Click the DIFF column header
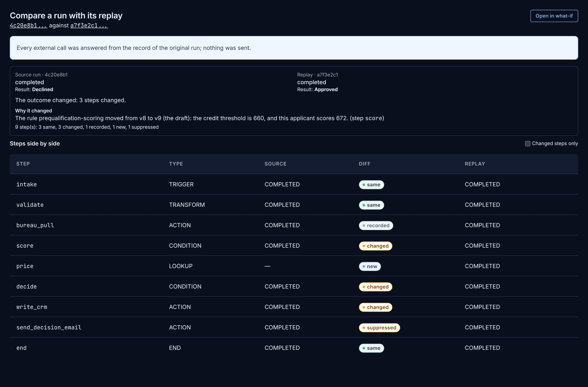 365,164
